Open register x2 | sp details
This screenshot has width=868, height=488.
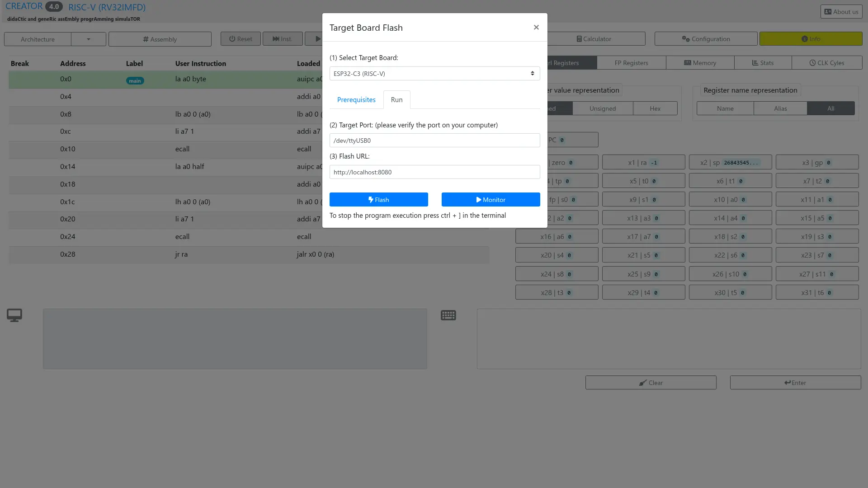point(730,162)
